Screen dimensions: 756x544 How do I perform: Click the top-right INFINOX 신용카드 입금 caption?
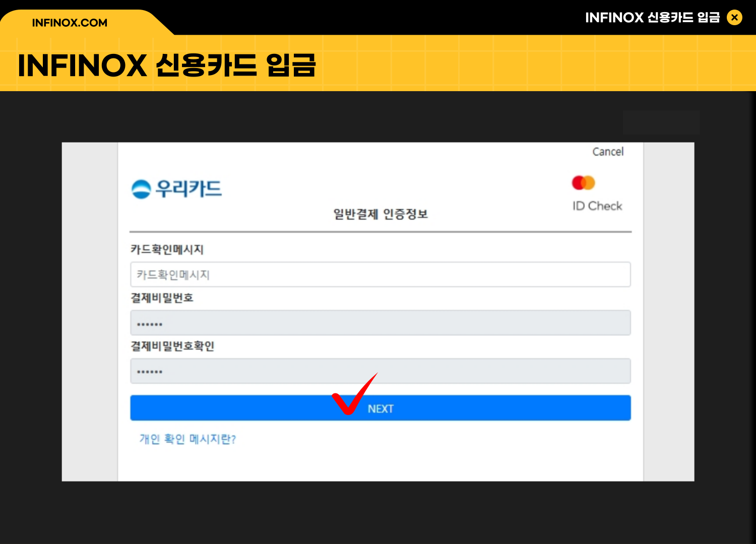pos(653,18)
